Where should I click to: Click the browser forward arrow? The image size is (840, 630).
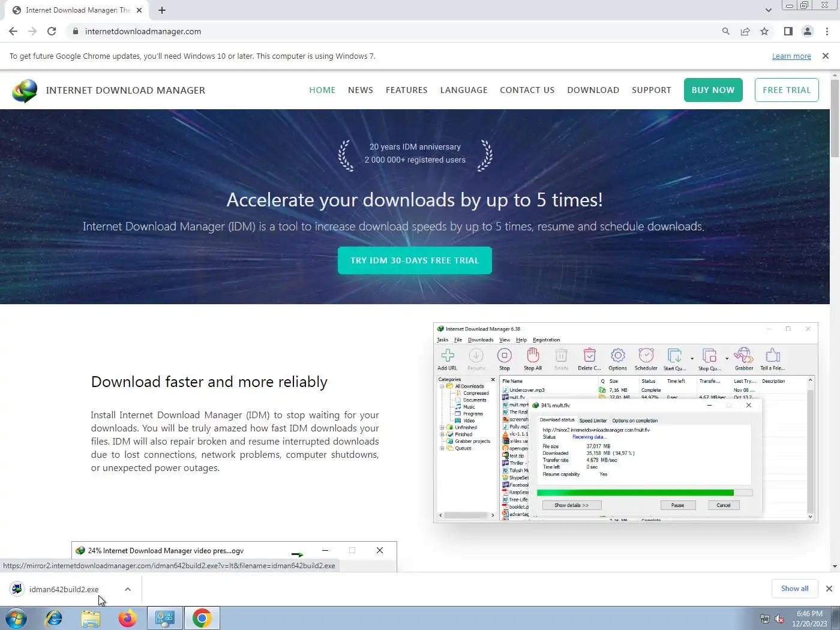coord(32,31)
